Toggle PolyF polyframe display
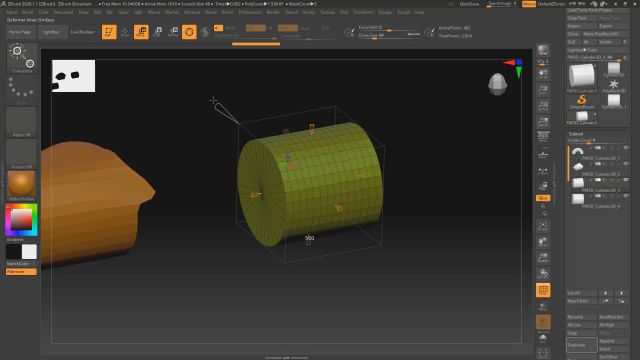 pyautogui.click(x=543, y=290)
